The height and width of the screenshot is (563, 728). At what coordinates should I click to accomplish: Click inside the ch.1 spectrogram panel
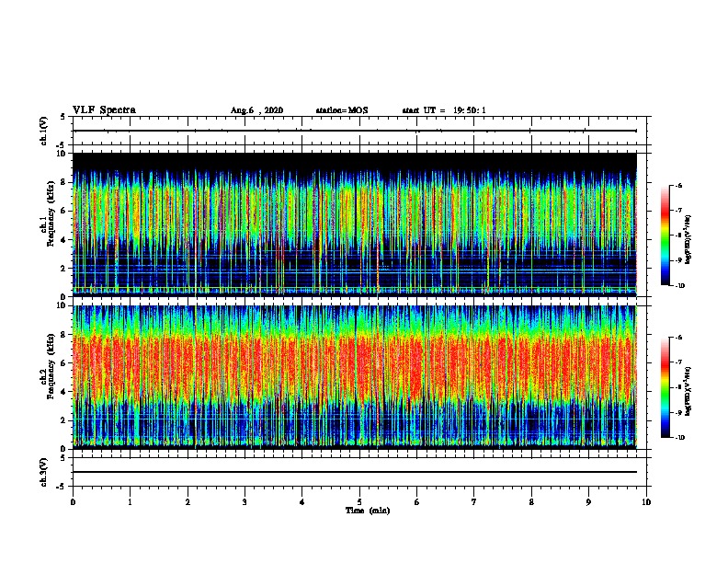pos(355,224)
